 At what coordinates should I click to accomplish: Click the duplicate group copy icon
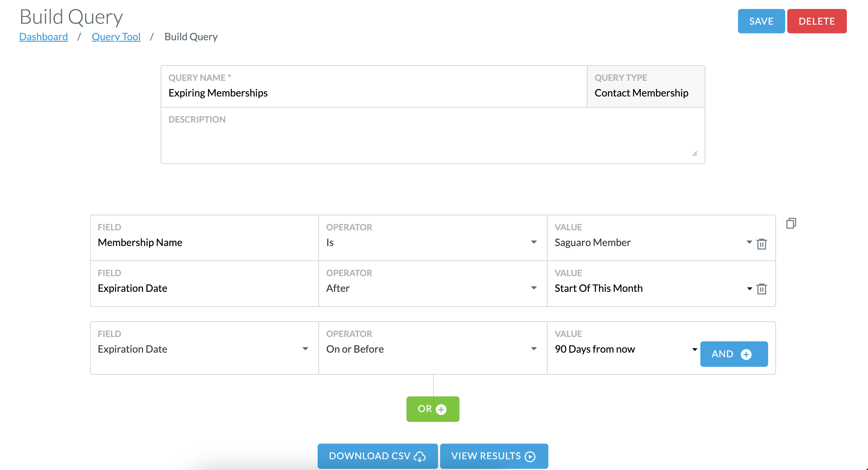point(791,223)
